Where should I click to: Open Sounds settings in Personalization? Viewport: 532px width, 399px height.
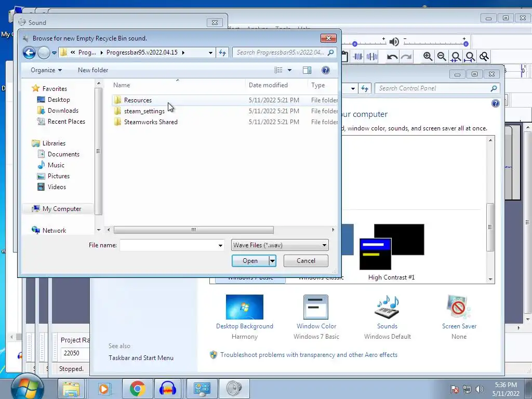[387, 316]
